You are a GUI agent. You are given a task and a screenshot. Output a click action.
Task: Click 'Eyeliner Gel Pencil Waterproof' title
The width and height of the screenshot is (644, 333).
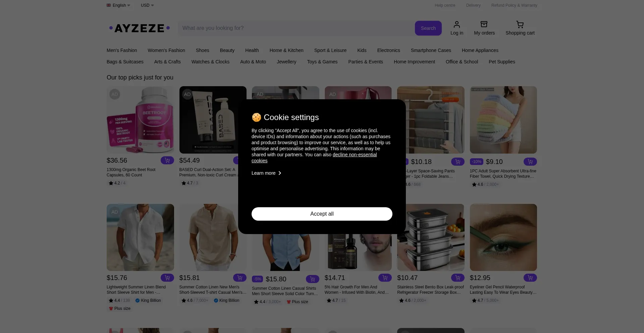click(x=503, y=290)
